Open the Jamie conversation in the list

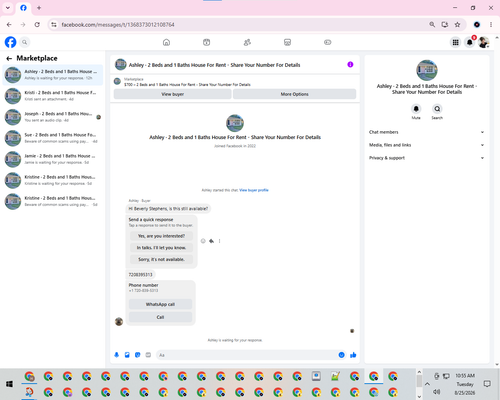pos(53,159)
